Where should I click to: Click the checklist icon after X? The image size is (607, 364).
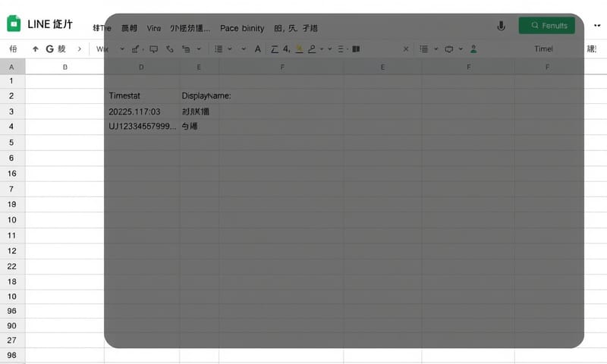coord(424,49)
